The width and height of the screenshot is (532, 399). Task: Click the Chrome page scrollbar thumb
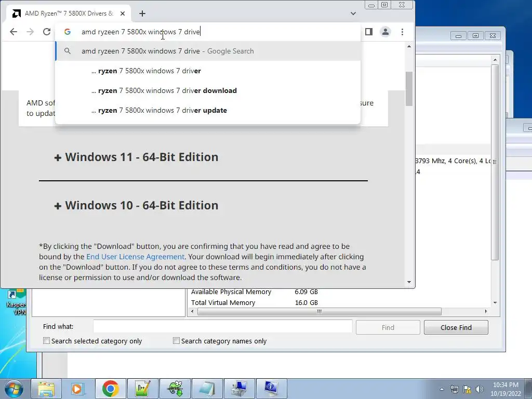(409, 88)
